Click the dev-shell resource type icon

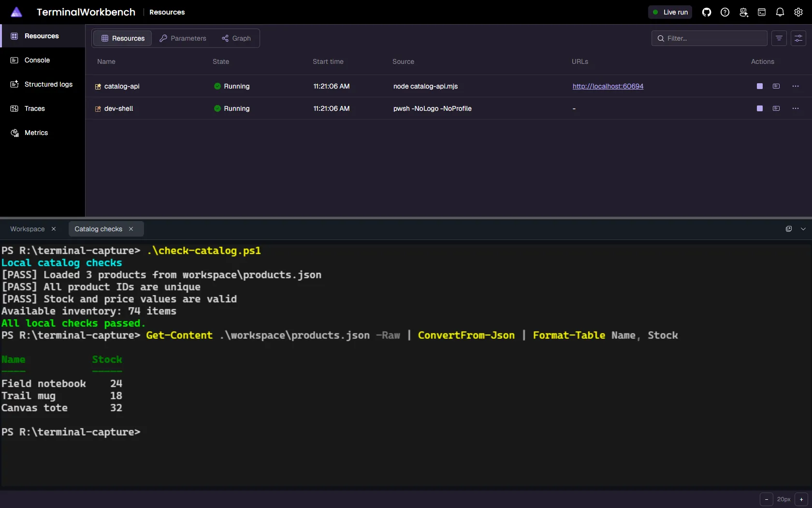[x=98, y=109]
